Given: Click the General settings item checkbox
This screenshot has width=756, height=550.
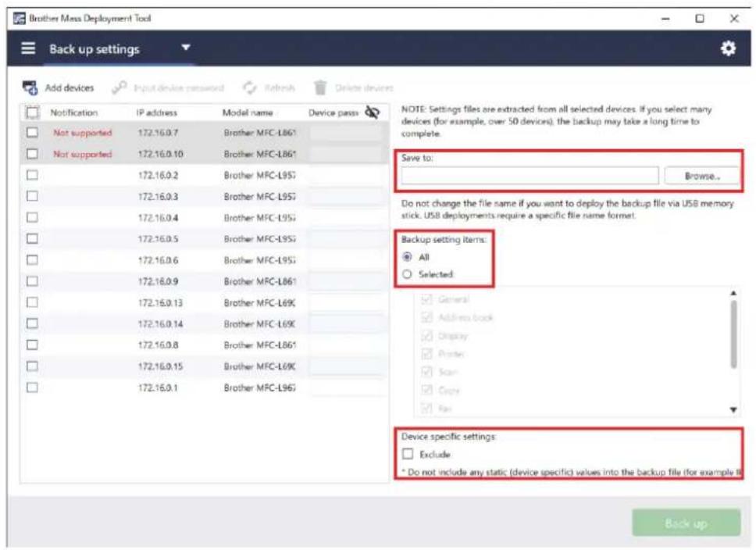Looking at the screenshot, I should click(426, 299).
